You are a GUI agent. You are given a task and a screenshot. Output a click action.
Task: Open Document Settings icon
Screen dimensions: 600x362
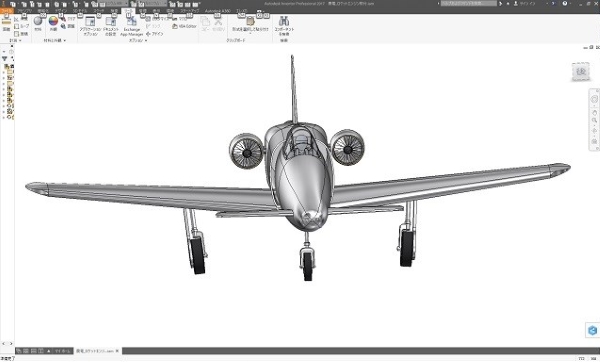coord(111,26)
